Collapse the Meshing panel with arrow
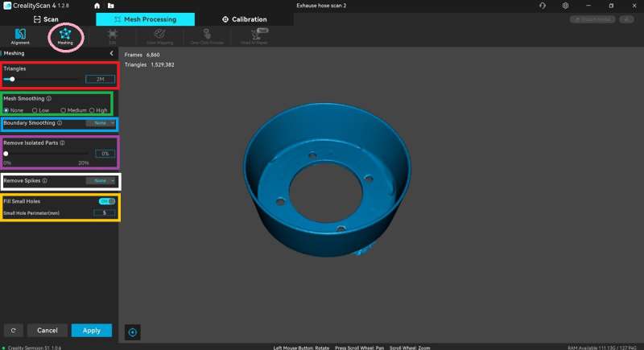 (x=111, y=53)
